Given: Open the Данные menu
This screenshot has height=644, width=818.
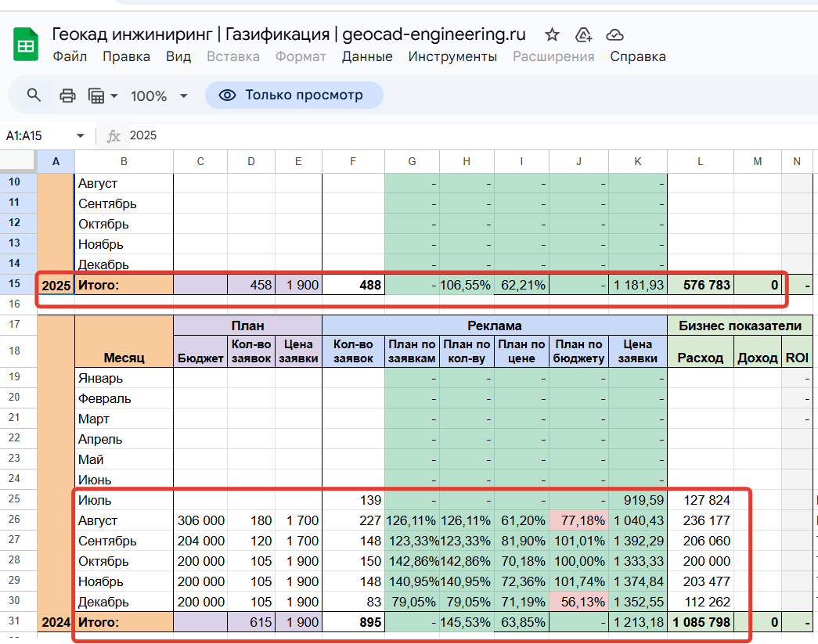Looking at the screenshot, I should pos(367,56).
